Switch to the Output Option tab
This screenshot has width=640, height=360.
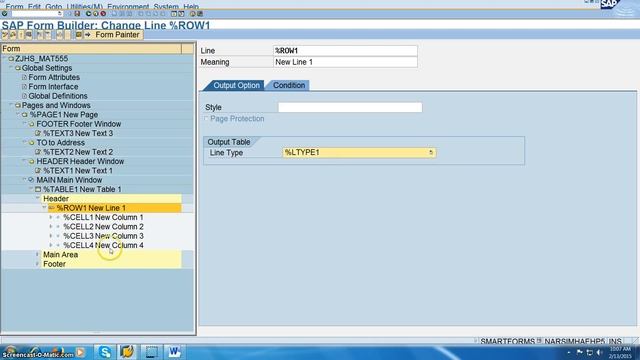click(236, 85)
